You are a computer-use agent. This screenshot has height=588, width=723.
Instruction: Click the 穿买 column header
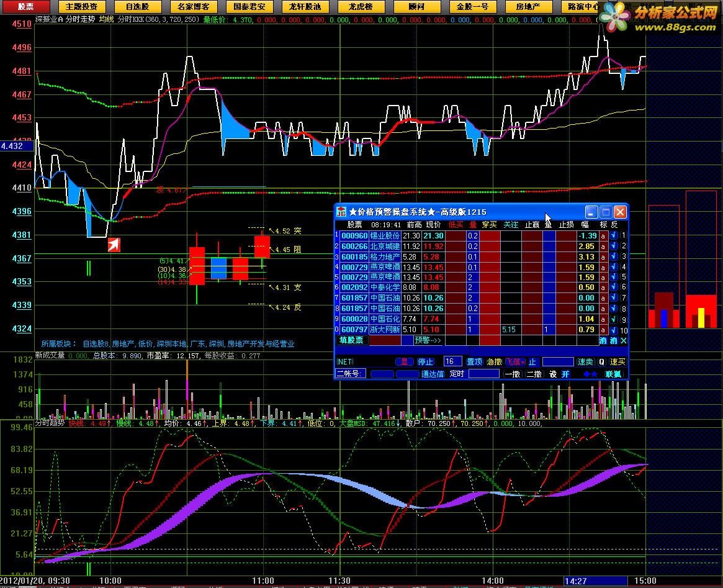pyautogui.click(x=489, y=225)
